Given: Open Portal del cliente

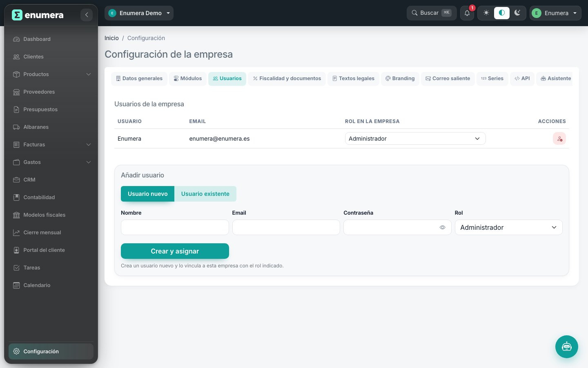Looking at the screenshot, I should (x=51, y=250).
